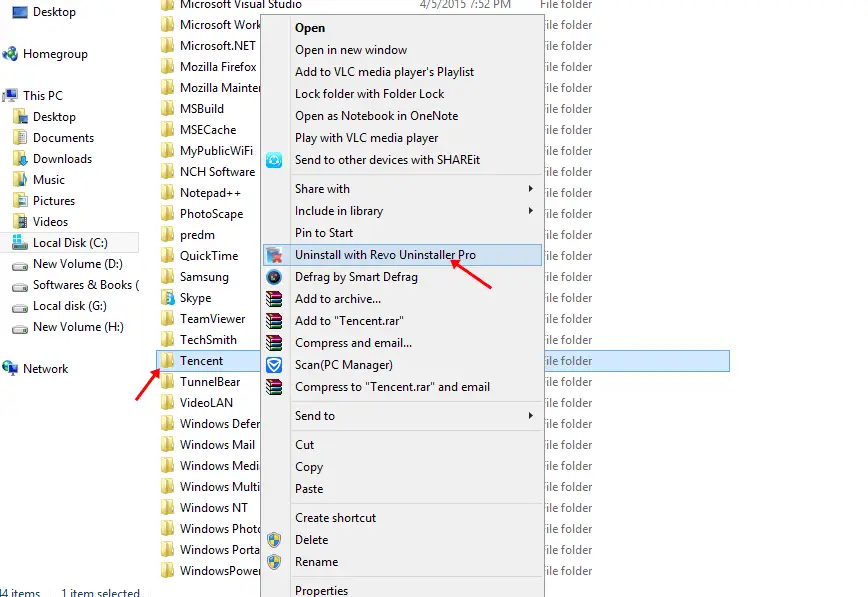Select the MSBuild folder row

202,109
